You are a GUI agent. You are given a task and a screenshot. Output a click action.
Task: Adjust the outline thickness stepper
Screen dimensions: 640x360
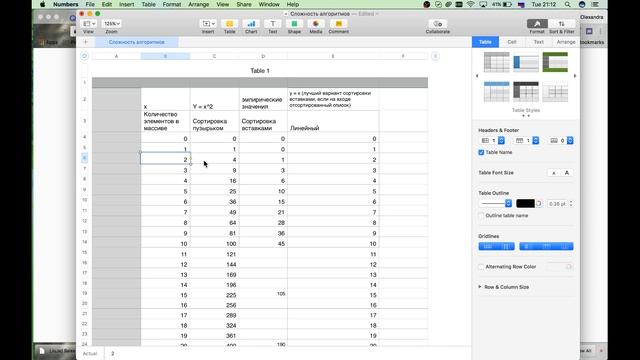point(571,203)
